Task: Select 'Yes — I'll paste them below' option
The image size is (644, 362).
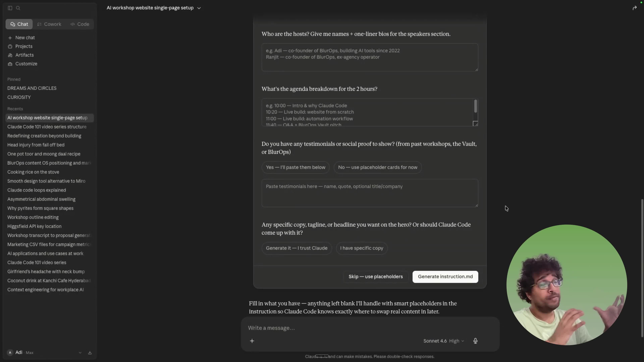Action: (x=296, y=167)
